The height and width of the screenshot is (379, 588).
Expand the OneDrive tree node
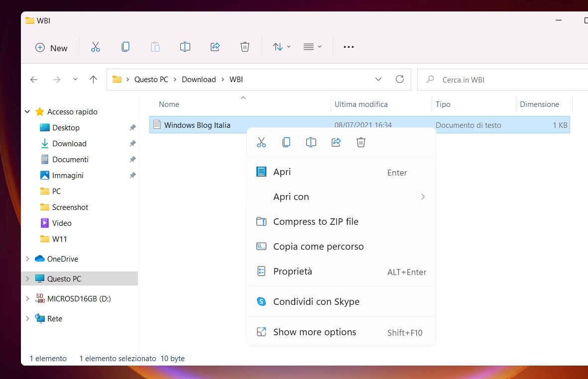[27, 259]
